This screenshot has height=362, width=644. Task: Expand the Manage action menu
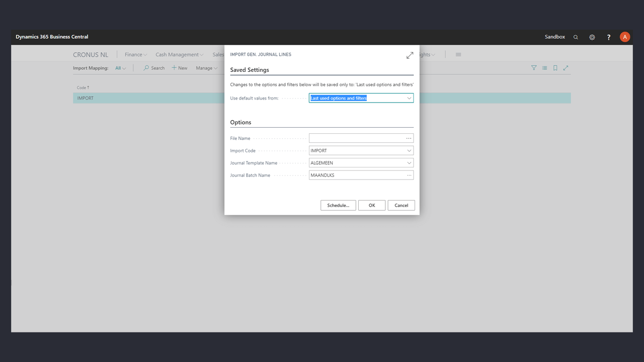[207, 68]
